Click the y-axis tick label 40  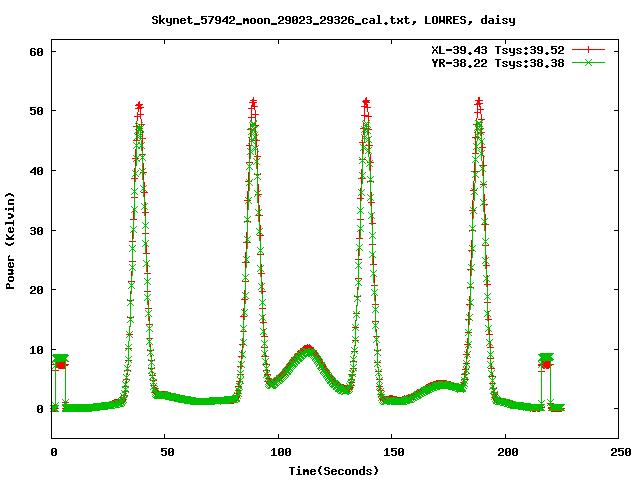click(x=36, y=171)
